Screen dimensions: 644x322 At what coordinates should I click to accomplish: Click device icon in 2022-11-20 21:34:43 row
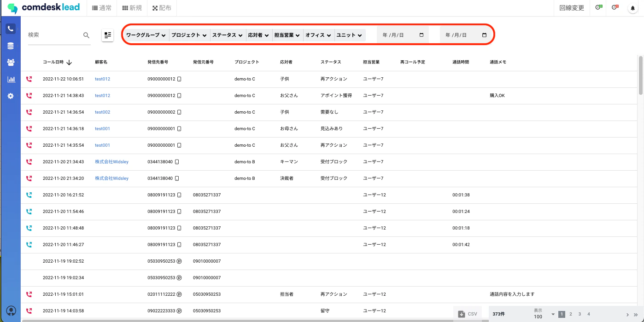[x=177, y=162]
